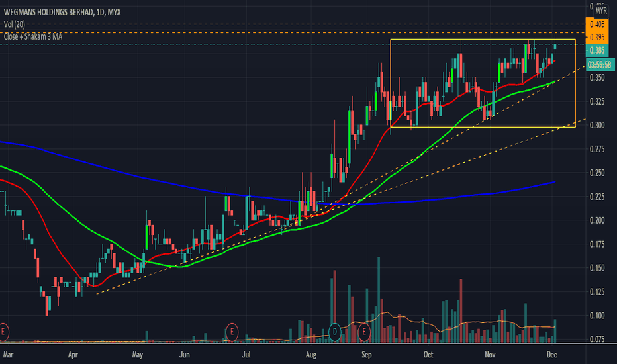Click the 0.275 price axis value
This screenshot has height=364, width=617.
(597, 149)
